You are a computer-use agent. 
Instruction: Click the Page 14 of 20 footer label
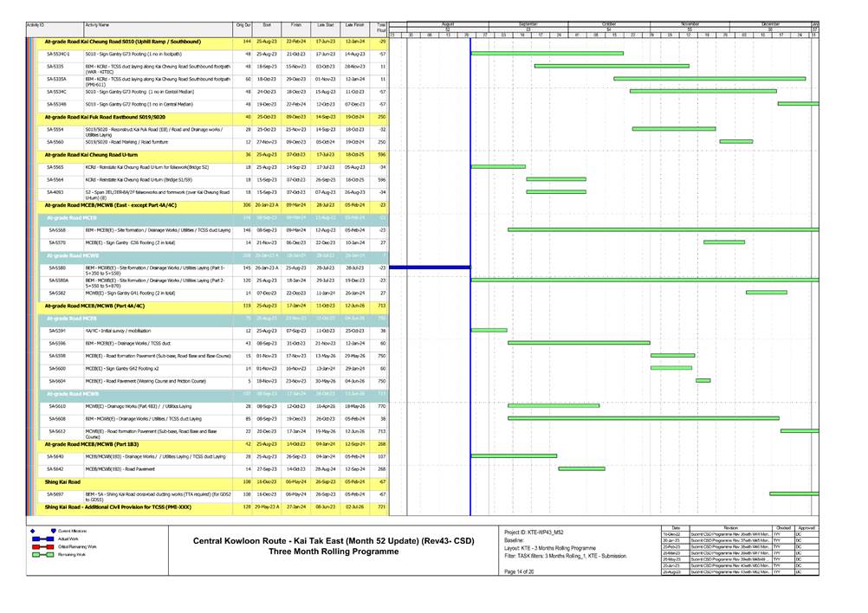(522, 571)
